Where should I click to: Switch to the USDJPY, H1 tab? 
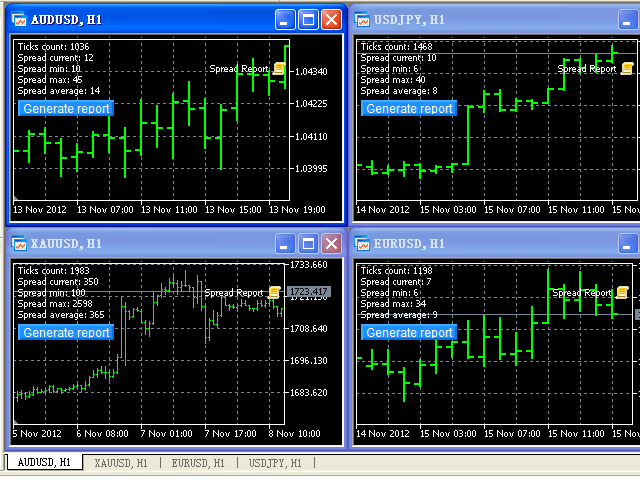point(276,463)
